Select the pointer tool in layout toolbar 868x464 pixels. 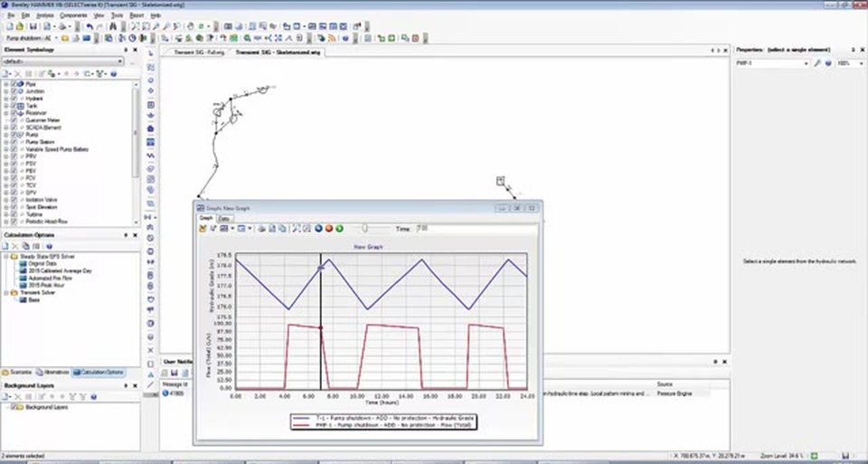151,53
